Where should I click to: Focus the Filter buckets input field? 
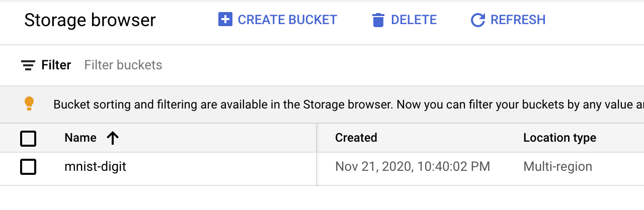[201, 65]
